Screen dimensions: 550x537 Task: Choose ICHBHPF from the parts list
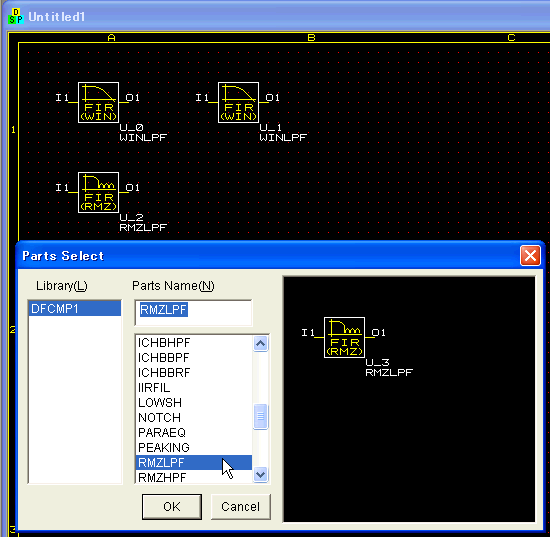[x=194, y=342]
